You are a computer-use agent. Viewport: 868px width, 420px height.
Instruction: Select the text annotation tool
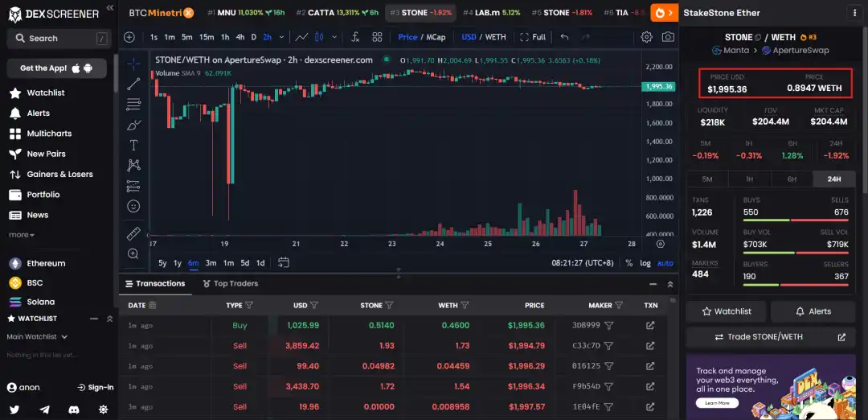point(133,146)
